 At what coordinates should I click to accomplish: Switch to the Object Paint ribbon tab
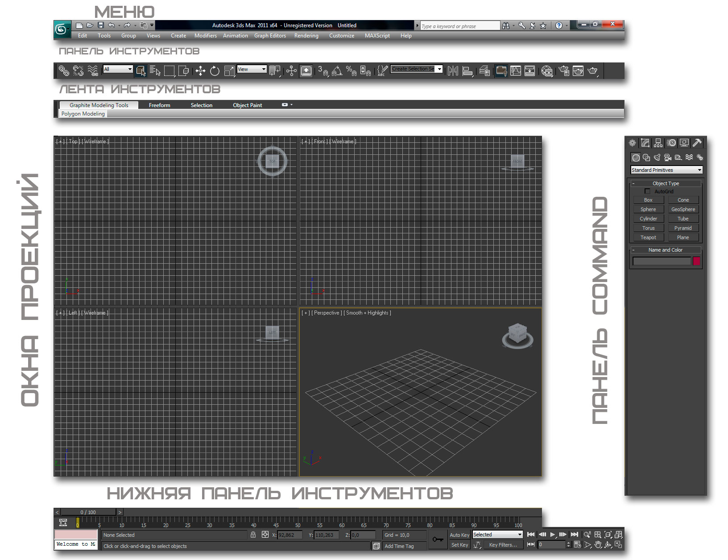[248, 105]
